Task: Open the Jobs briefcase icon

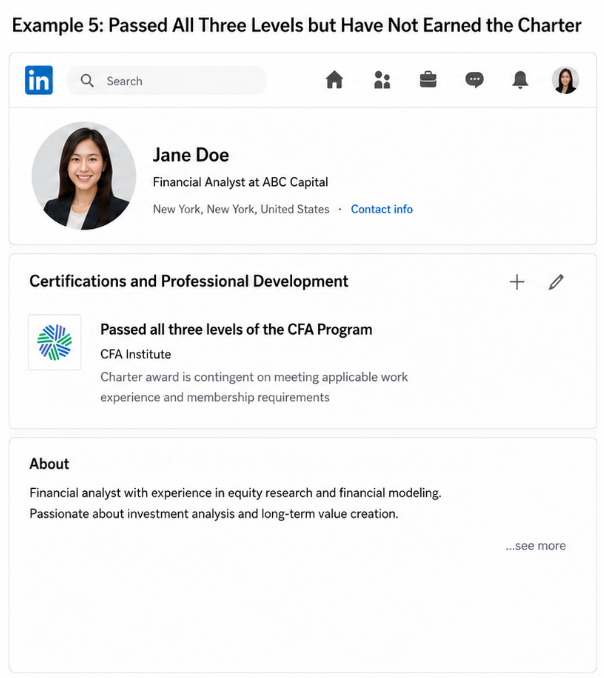Action: pos(428,80)
